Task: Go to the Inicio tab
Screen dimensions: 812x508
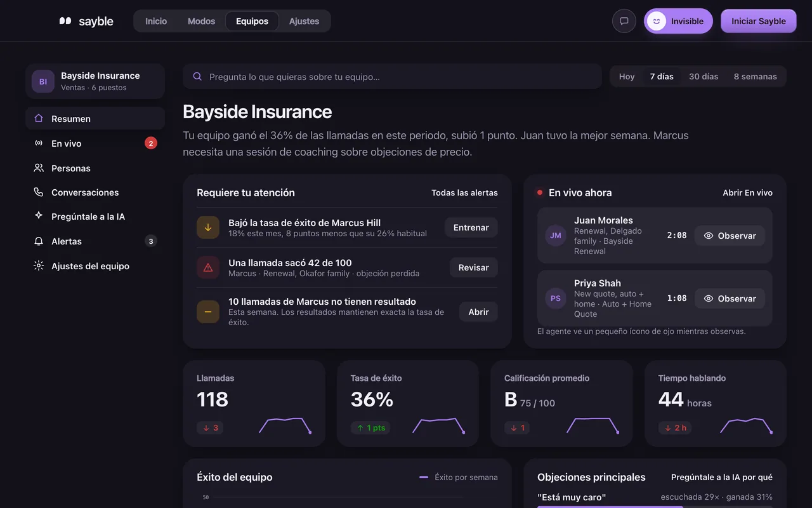Action: 156,21
